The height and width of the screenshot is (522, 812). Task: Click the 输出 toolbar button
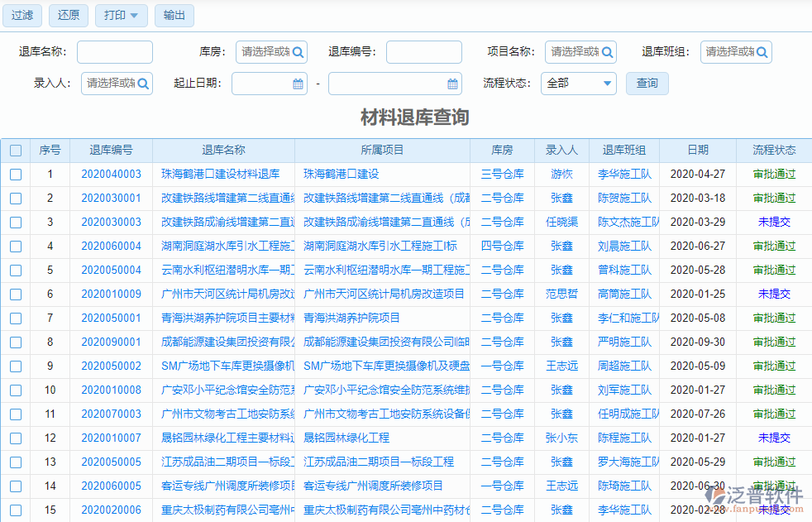[174, 16]
